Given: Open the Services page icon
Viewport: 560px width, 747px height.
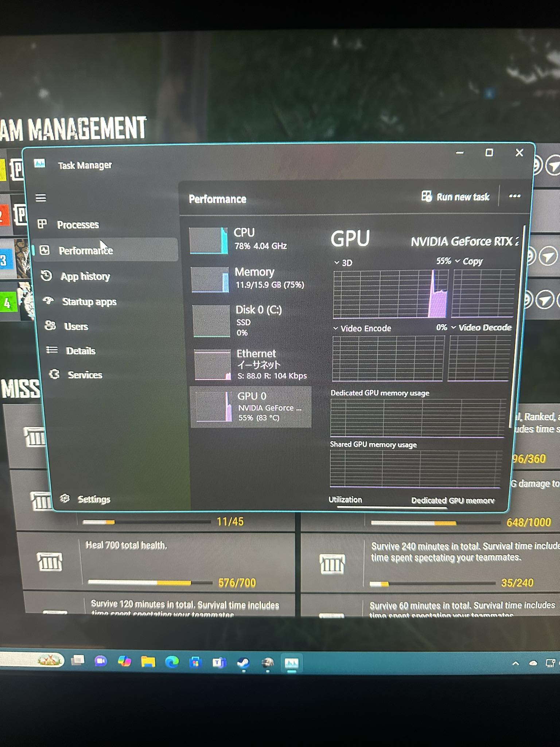Looking at the screenshot, I should click(55, 374).
